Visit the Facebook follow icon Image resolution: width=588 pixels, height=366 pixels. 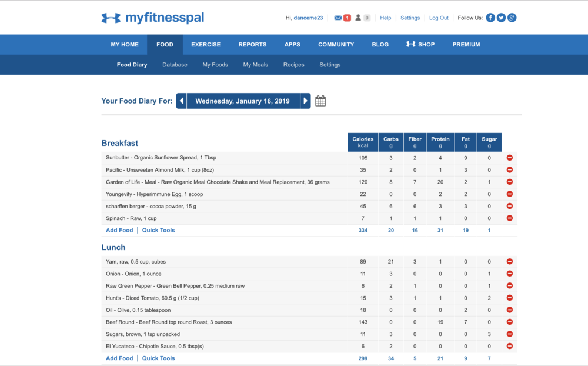(x=490, y=18)
